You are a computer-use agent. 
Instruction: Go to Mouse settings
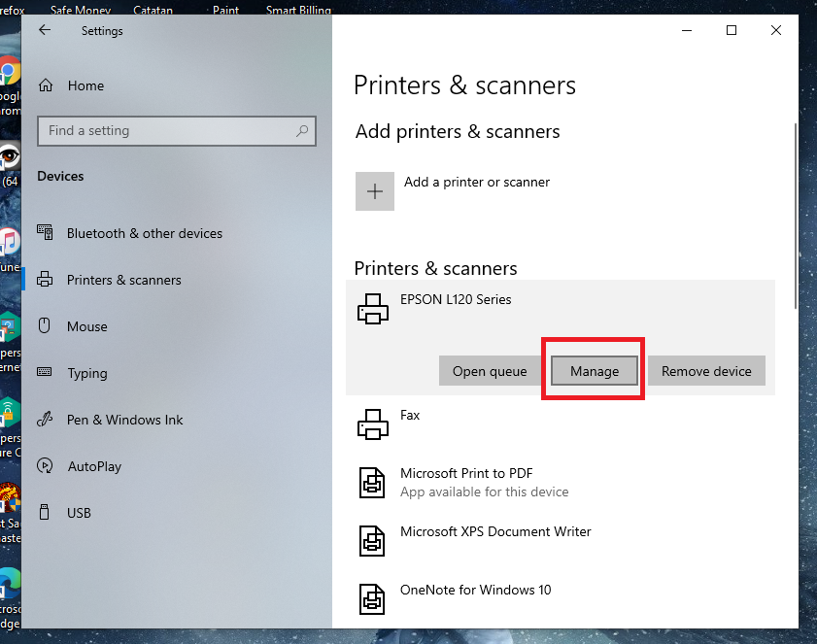click(x=86, y=326)
